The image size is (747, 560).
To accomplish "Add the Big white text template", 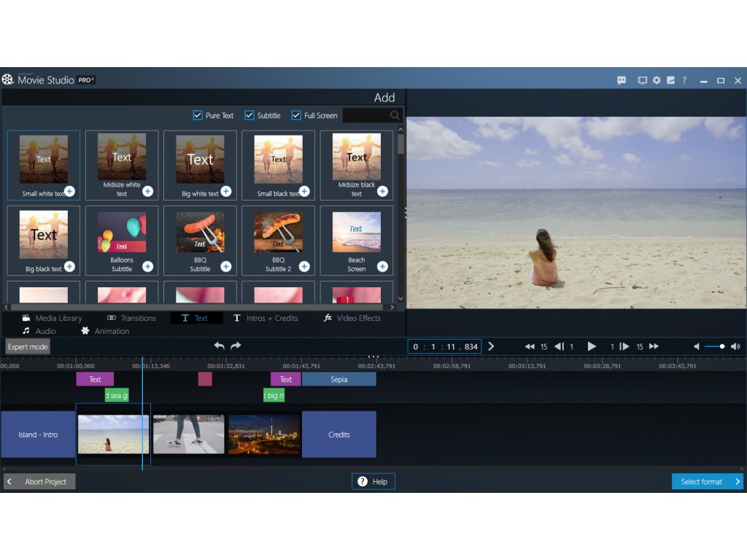I will tap(226, 191).
